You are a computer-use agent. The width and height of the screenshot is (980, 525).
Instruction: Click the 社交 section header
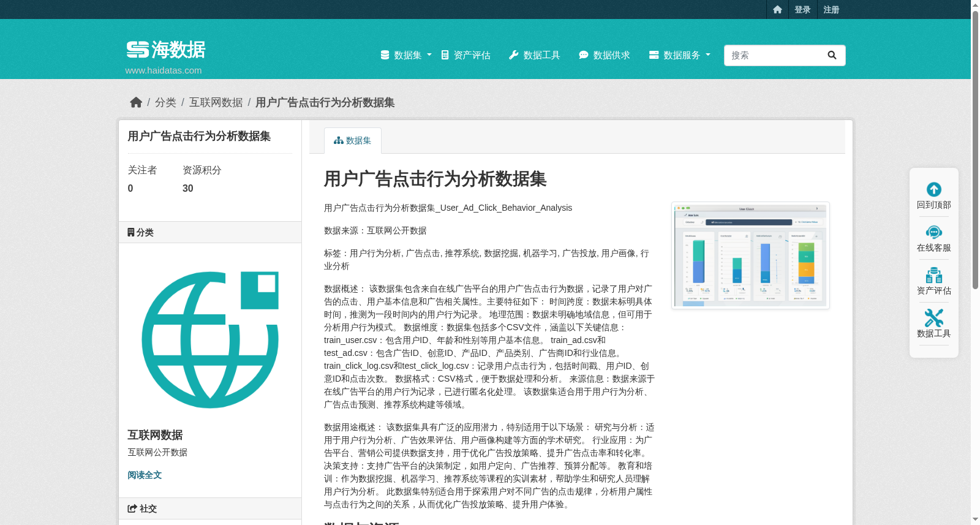click(x=210, y=508)
